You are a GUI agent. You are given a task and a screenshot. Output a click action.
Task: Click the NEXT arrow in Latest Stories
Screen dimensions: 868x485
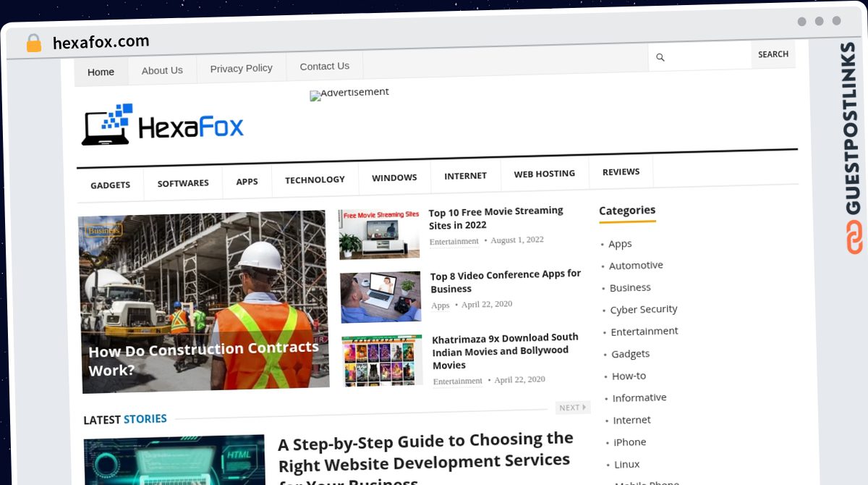pos(572,408)
